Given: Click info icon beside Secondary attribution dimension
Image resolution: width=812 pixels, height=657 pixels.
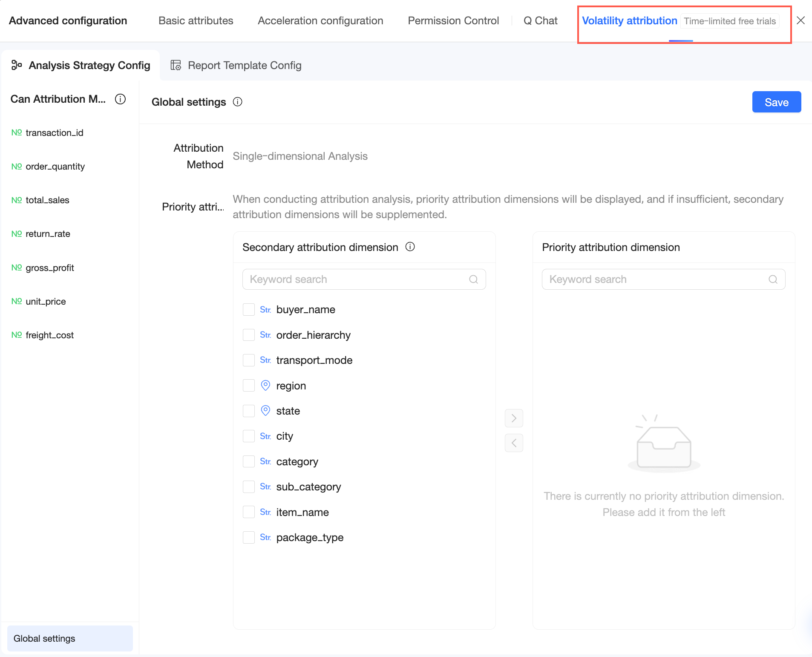Looking at the screenshot, I should 410,247.
